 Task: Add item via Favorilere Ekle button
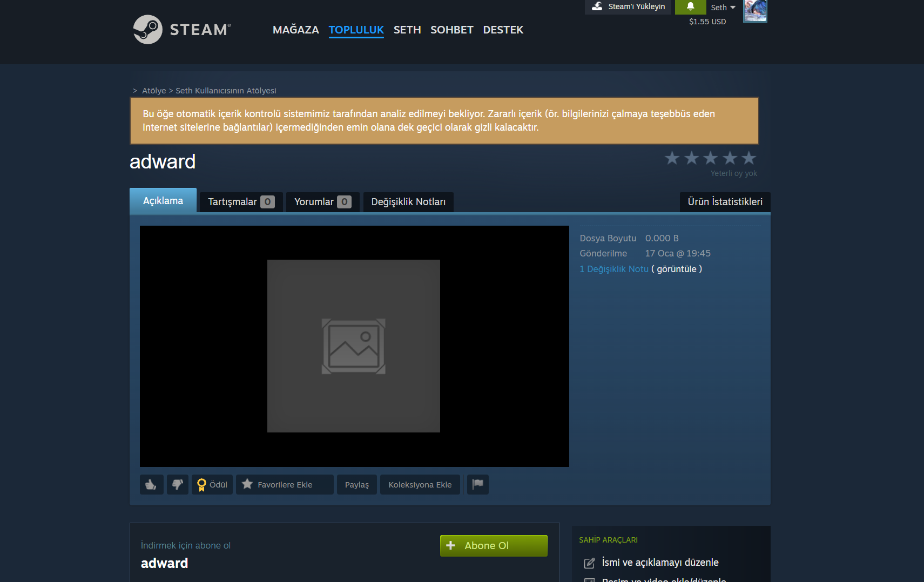[x=285, y=484]
